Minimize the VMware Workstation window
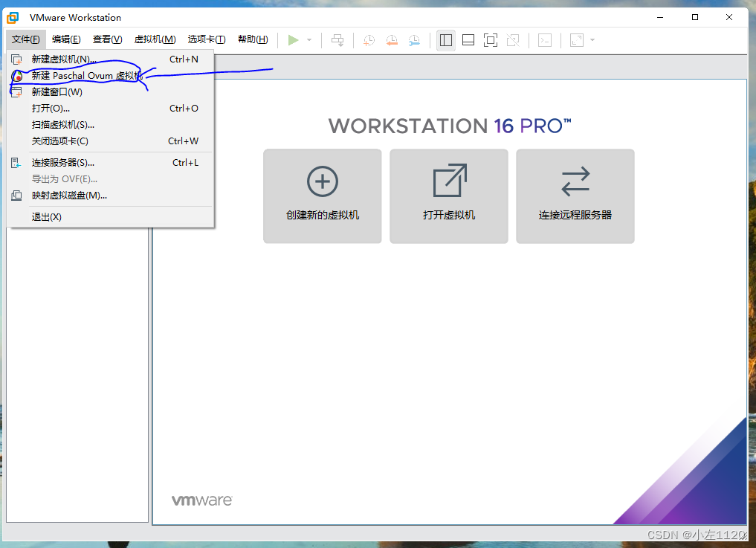 click(660, 17)
